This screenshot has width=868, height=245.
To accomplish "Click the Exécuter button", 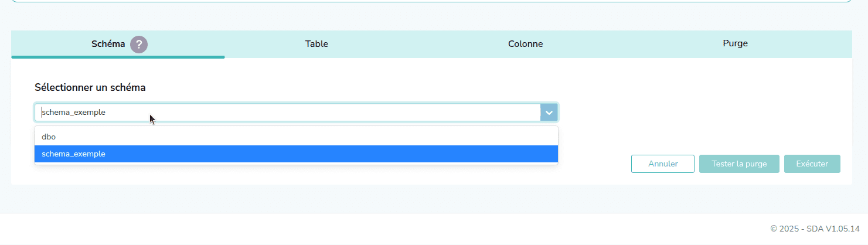I will 812,164.
